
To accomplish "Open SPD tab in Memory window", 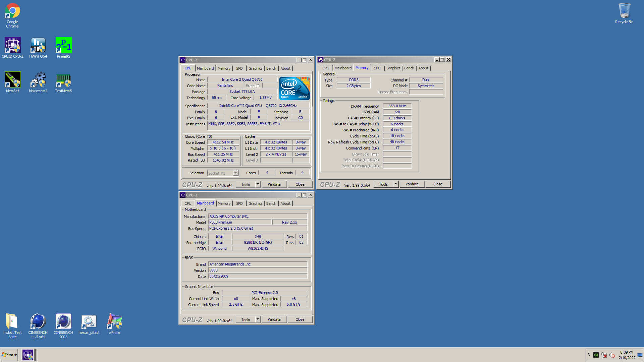I will pos(377,68).
